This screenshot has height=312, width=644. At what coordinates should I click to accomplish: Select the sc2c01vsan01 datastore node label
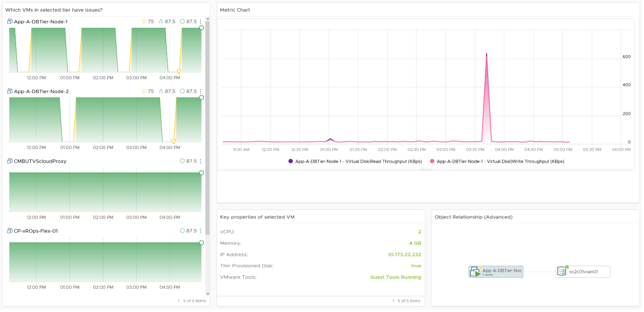pos(584,272)
